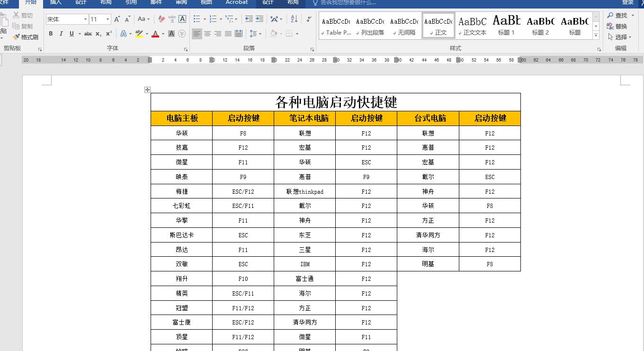This screenshot has width=644, height=351.
Task: Switch to the 插入 ribbon tab
Action: [x=55, y=3]
